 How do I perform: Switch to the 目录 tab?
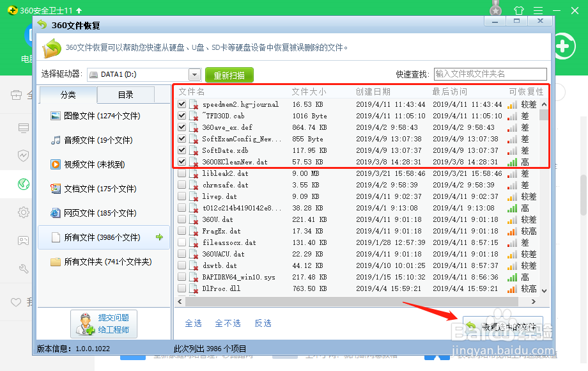(126, 95)
